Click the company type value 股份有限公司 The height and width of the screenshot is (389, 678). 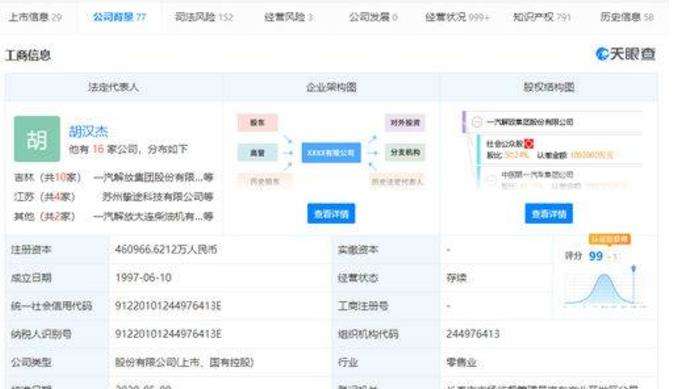pos(184,362)
